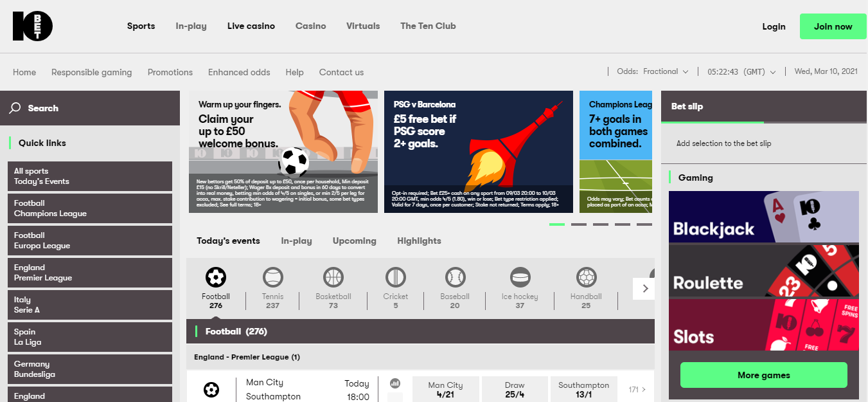Select the Bet slip tab header
This screenshot has width=868, height=402.
(x=713, y=106)
